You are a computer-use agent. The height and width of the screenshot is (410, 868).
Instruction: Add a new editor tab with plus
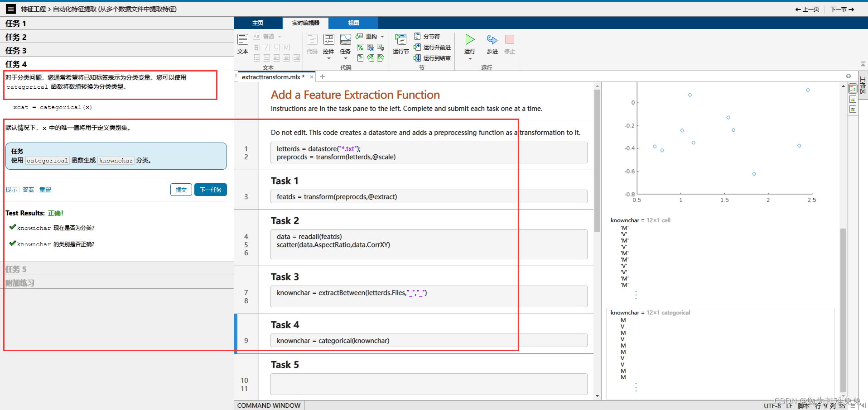click(323, 76)
